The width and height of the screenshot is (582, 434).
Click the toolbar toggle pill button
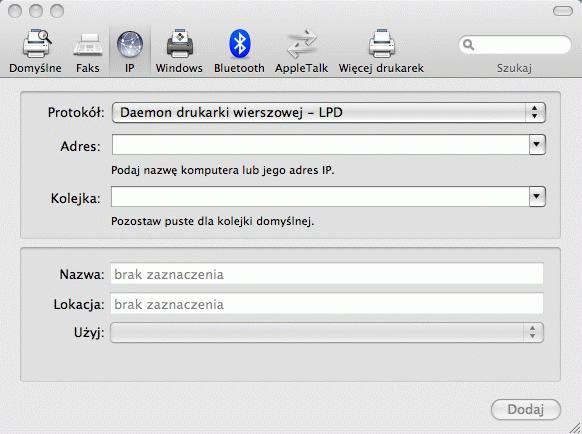pos(563,11)
